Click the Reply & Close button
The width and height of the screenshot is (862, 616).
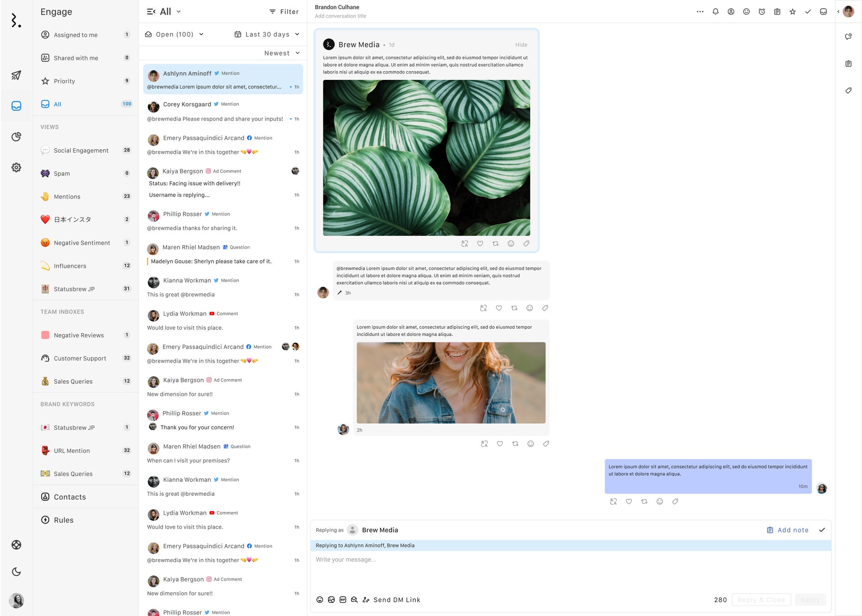click(761, 600)
